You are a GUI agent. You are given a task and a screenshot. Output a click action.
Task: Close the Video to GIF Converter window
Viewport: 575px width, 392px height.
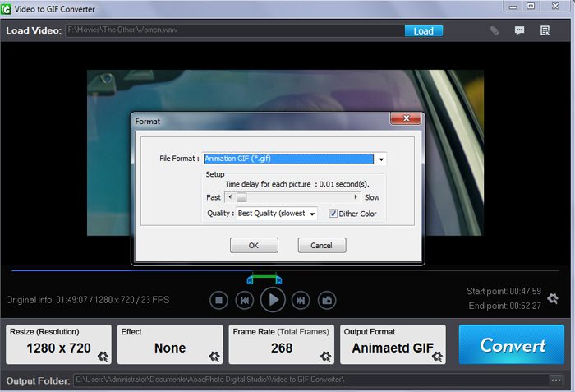click(x=555, y=7)
